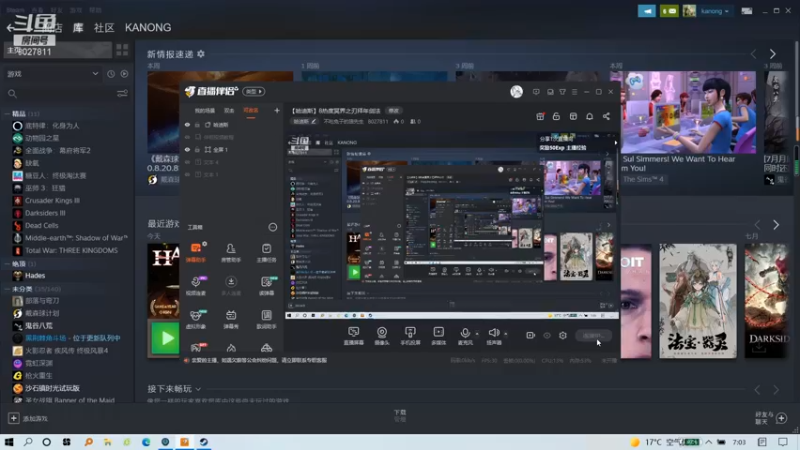The width and height of the screenshot is (800, 450).
Task: Open the 社区 tab in Steam
Action: tap(104, 28)
